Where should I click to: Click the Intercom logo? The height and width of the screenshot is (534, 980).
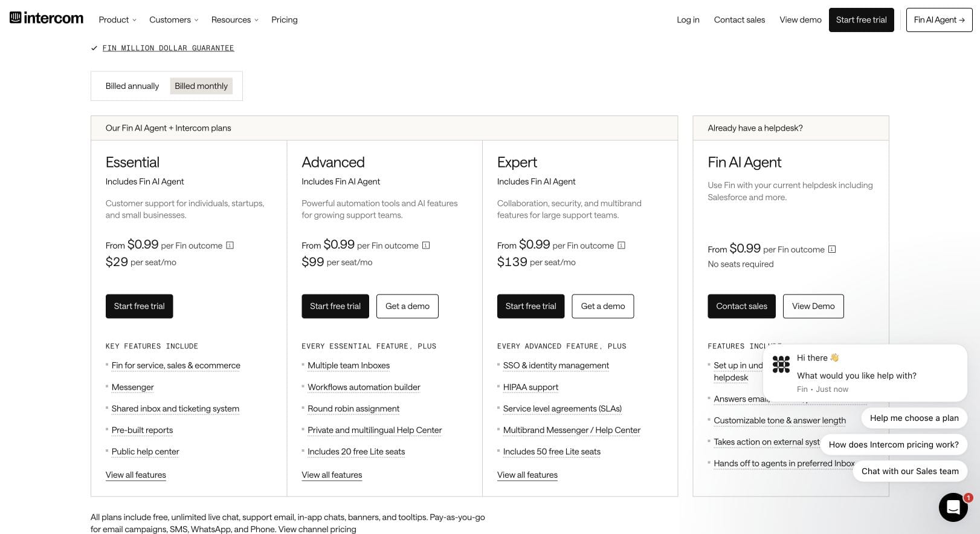tap(47, 18)
